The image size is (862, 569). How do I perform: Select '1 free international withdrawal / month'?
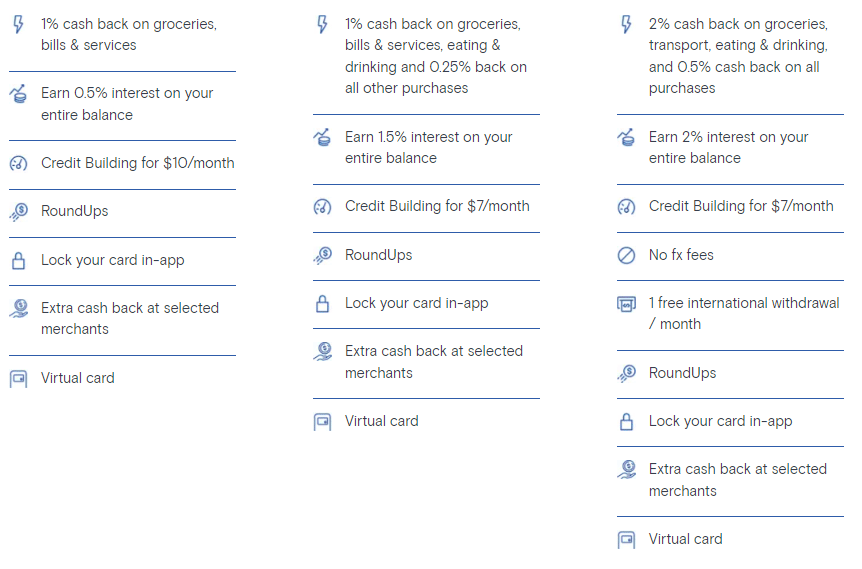point(744,313)
